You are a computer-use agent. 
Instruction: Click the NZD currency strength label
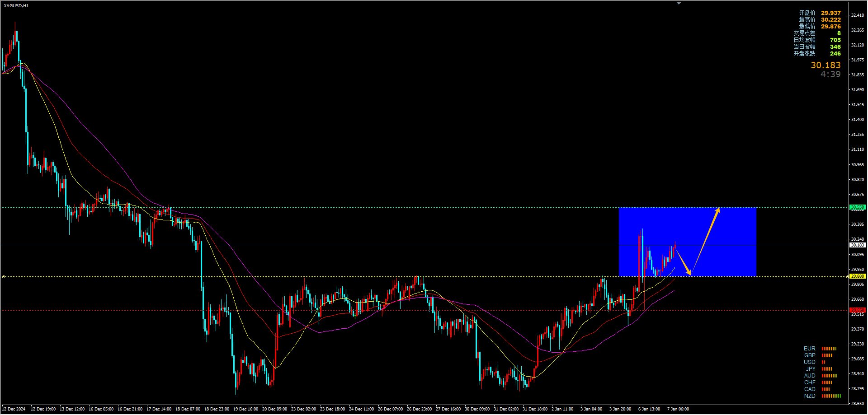(x=810, y=396)
